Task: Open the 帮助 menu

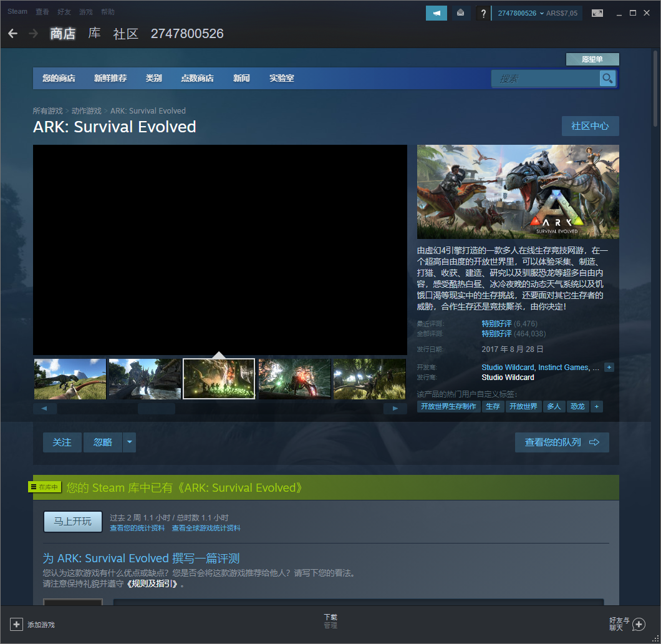Action: point(108,12)
